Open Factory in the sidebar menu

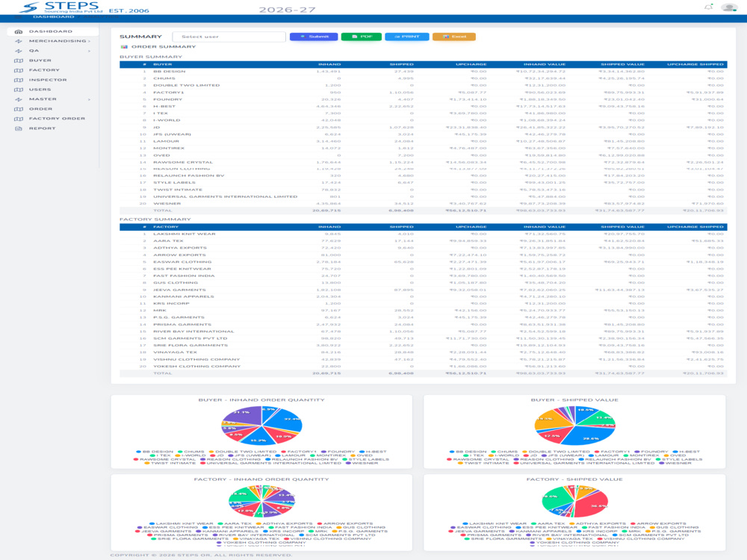53,70
